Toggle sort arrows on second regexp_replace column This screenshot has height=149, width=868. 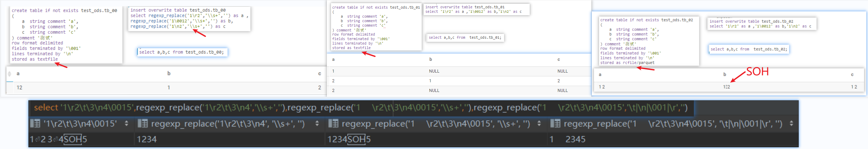tap(317, 123)
